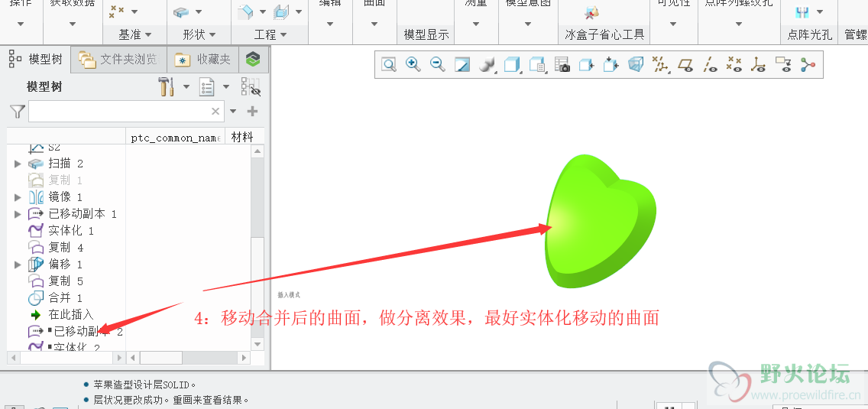Click the green heart-shaped 3D model
Screen dimensions: 868x409
pyautogui.click(x=601, y=222)
